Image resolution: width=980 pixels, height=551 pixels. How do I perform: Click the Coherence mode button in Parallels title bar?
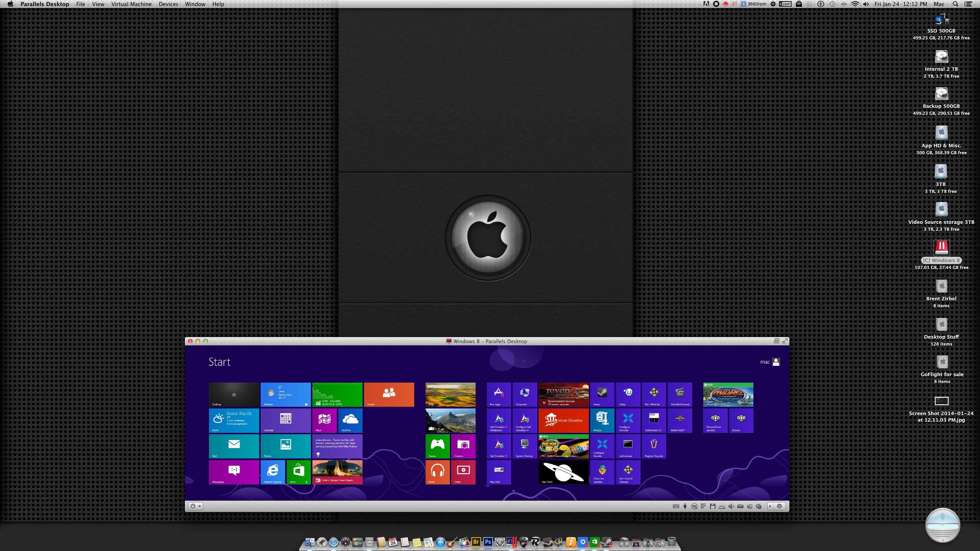776,341
